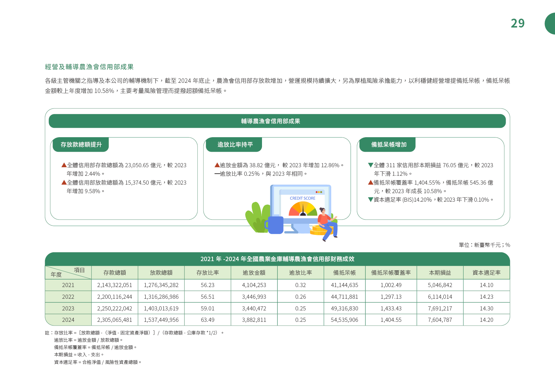555x392 pixels.
Task: Click the dash marker before 逾放比率 0.25%
Action: [217, 174]
